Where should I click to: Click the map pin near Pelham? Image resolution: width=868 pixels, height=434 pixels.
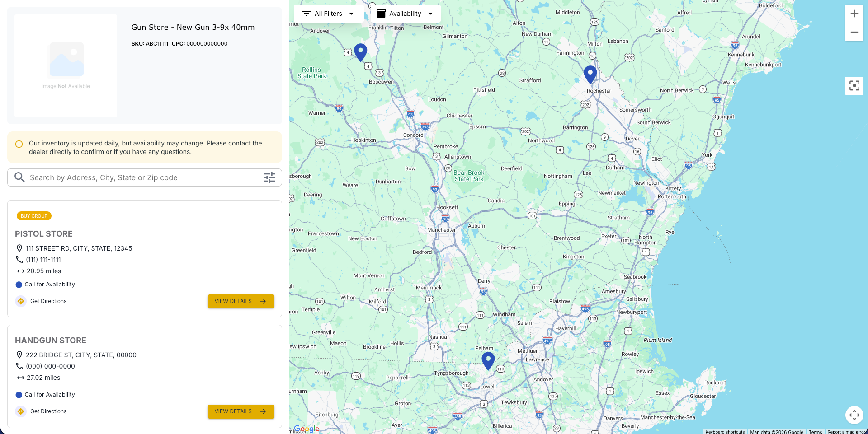[x=488, y=361]
